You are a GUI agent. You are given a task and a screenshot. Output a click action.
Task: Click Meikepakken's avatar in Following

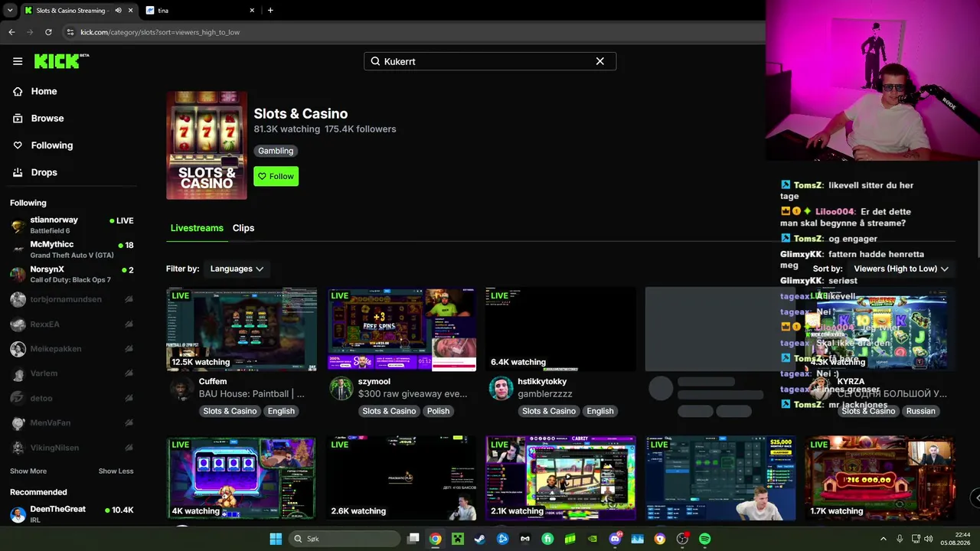(x=18, y=349)
